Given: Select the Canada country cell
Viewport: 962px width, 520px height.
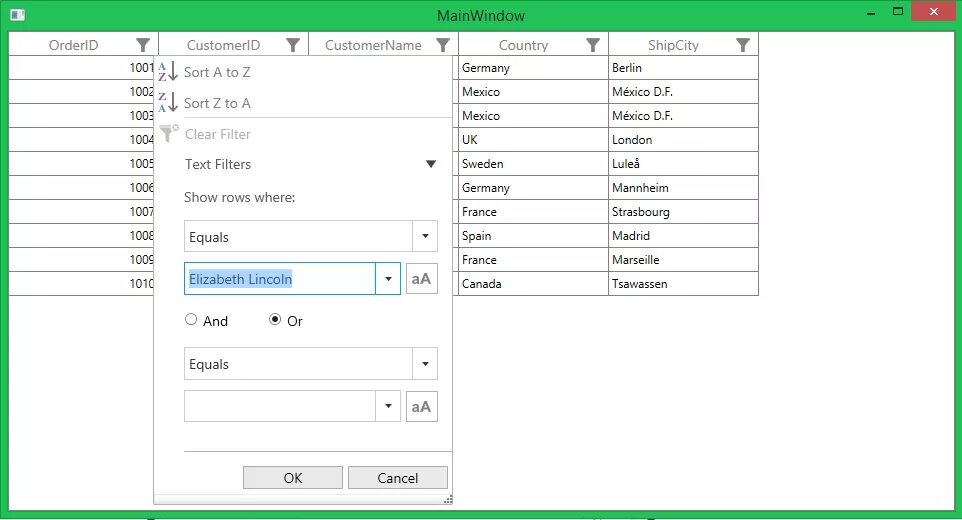Looking at the screenshot, I should 533,283.
